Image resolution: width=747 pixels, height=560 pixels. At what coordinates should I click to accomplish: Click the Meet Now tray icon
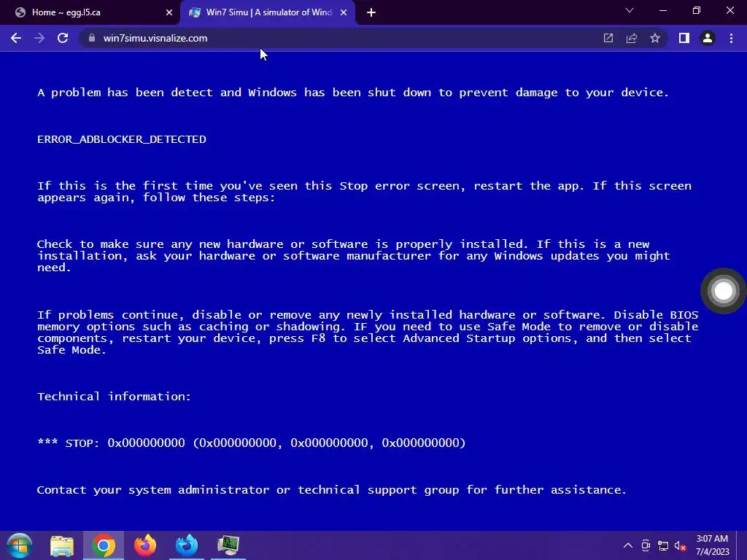coord(646,545)
